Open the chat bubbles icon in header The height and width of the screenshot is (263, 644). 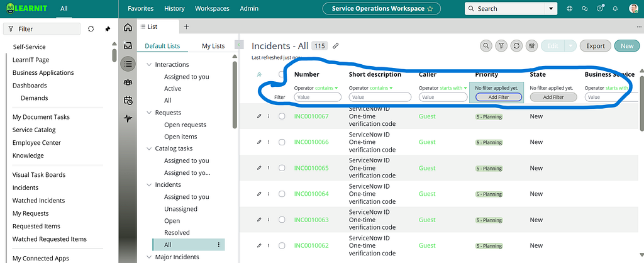pyautogui.click(x=585, y=9)
